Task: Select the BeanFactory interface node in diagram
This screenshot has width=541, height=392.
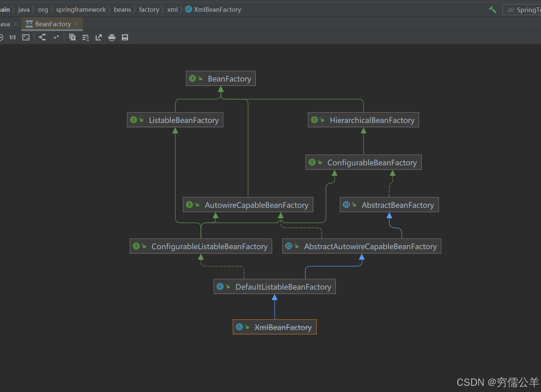Action: pyautogui.click(x=221, y=78)
